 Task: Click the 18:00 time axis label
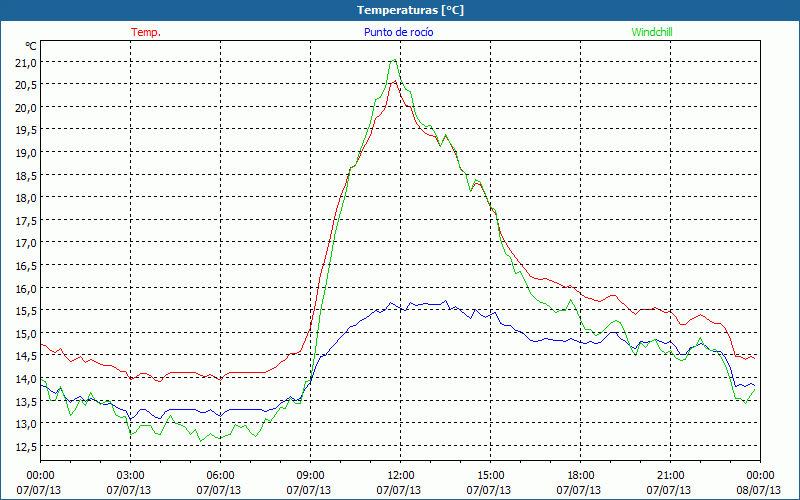tap(580, 476)
